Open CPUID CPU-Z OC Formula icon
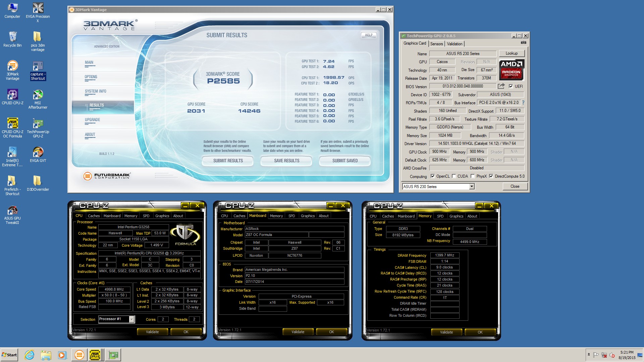The image size is (644, 362). (x=12, y=128)
